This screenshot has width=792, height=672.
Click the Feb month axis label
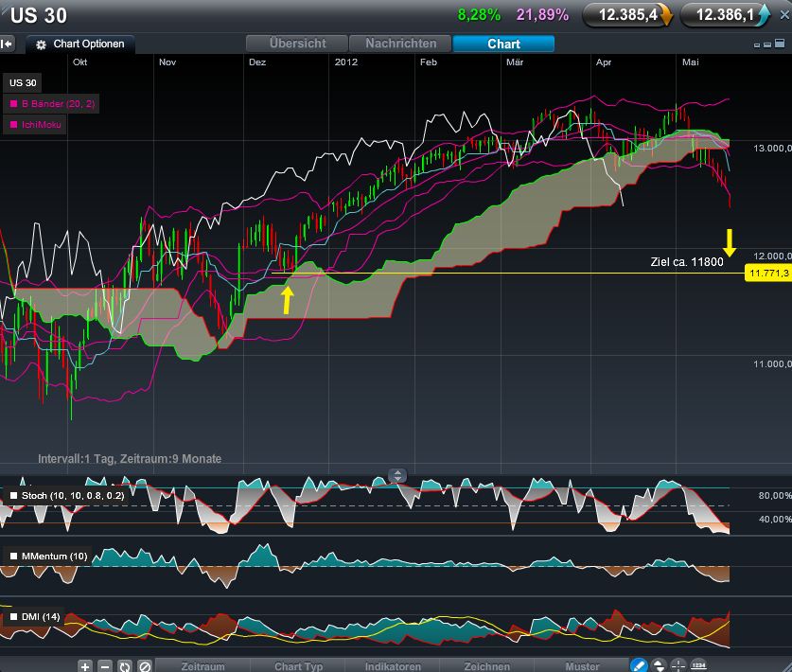[x=429, y=62]
